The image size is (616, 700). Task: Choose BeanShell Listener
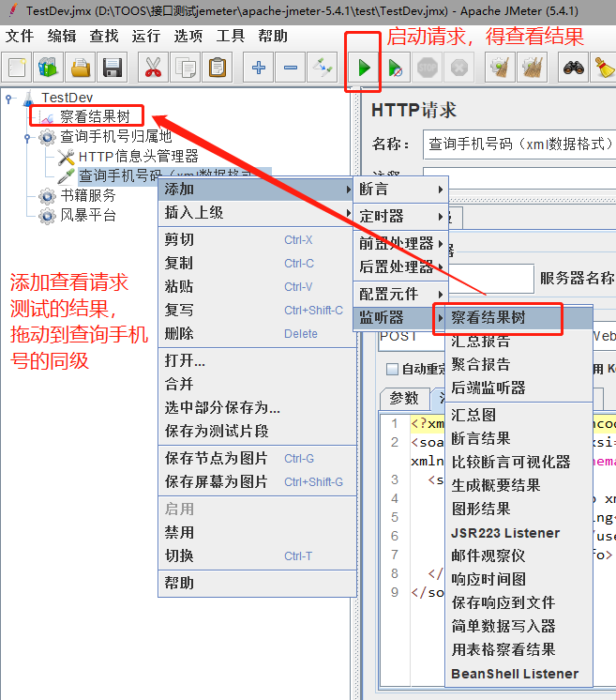point(518,674)
